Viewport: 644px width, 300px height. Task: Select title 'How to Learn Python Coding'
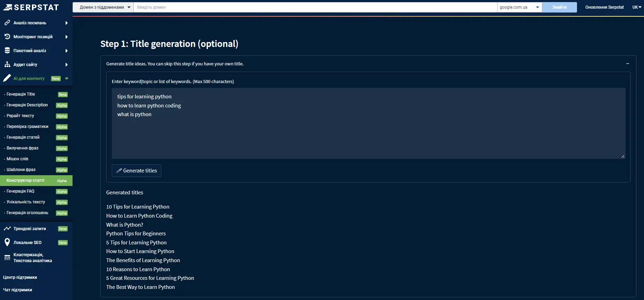point(139,216)
